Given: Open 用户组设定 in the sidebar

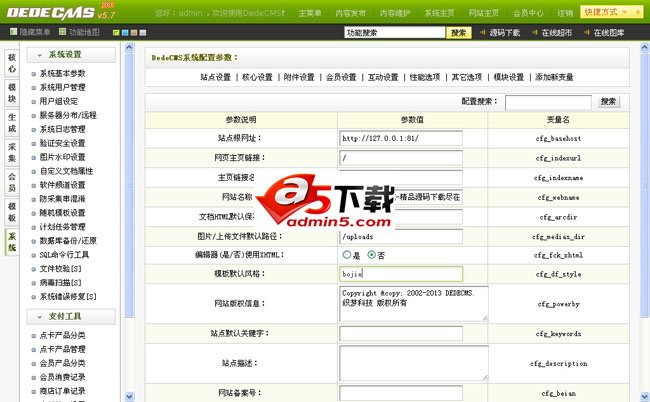Looking at the screenshot, I should point(58,101).
